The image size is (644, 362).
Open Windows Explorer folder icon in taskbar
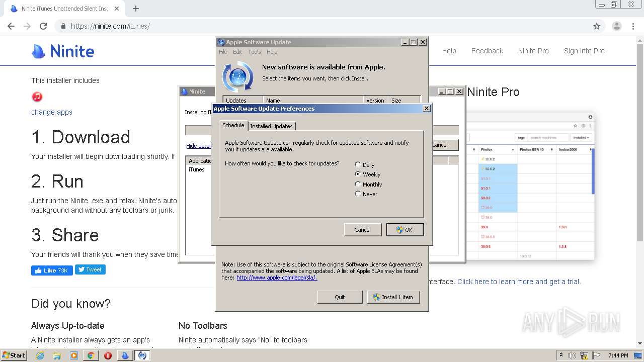[57, 355]
